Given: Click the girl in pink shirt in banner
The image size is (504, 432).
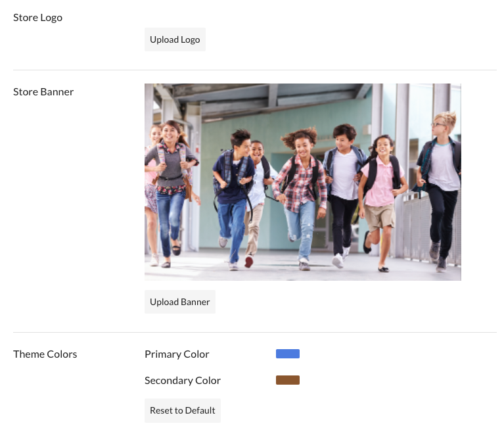Looking at the screenshot, I should coord(381,191).
